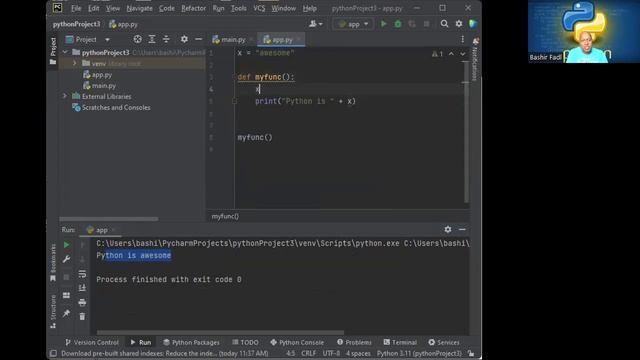
Task: Open the File menu
Action: [76, 8]
